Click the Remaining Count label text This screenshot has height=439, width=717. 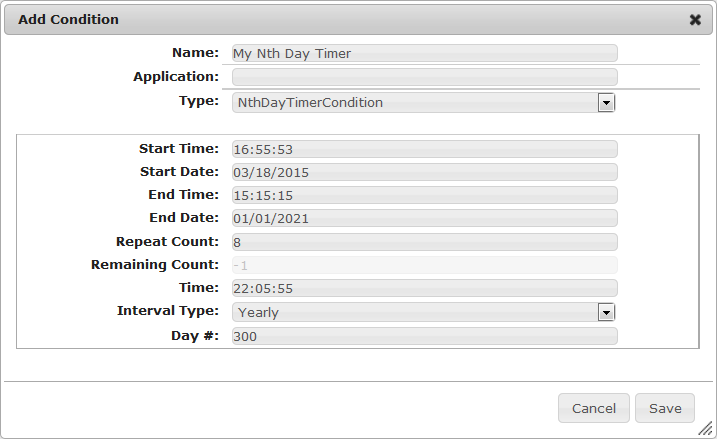(154, 264)
